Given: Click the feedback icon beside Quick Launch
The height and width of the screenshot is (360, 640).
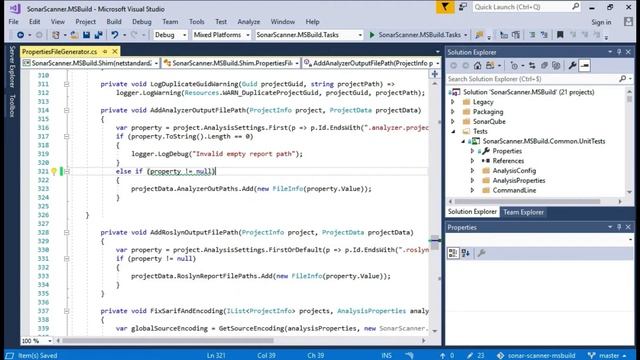Looking at the screenshot, I should click(x=462, y=7).
